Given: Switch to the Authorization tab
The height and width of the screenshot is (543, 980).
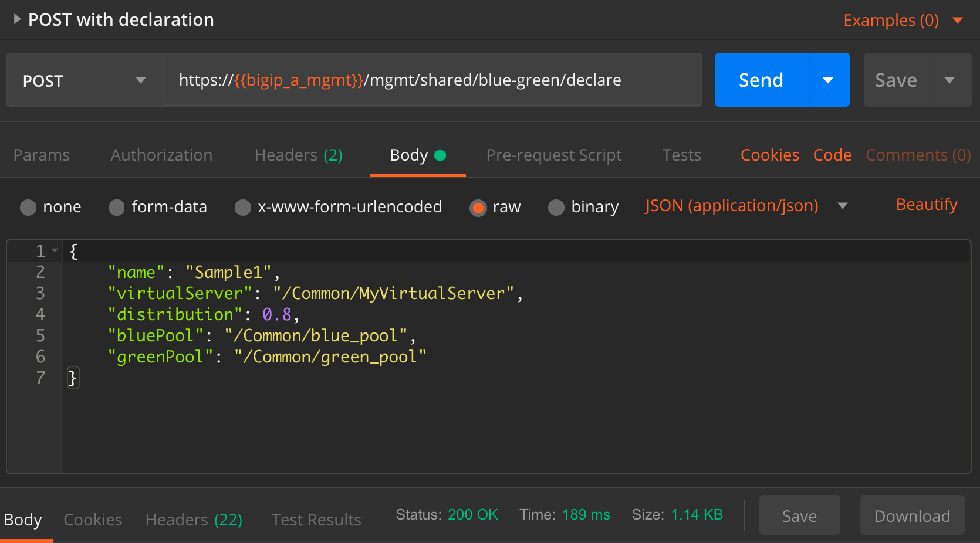Looking at the screenshot, I should [161, 155].
